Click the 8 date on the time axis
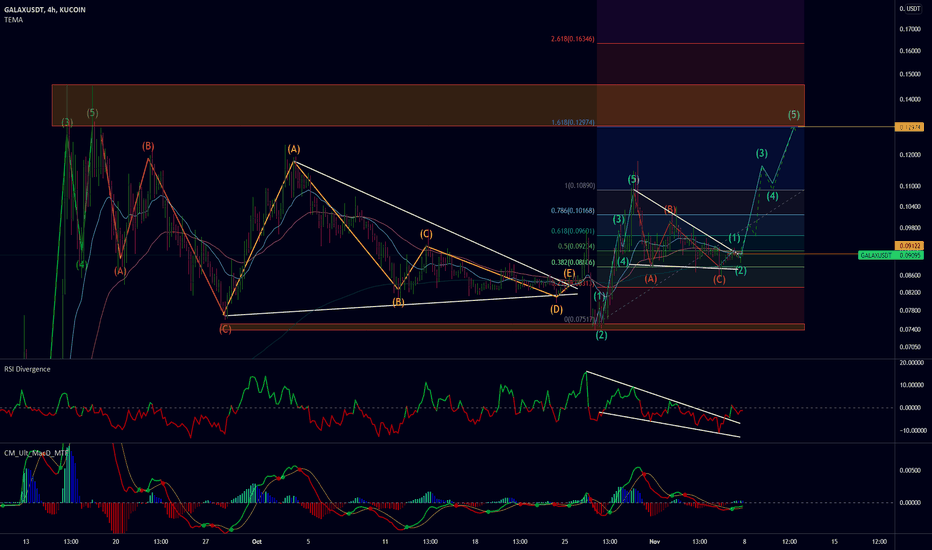The height and width of the screenshot is (550, 932). [x=744, y=542]
